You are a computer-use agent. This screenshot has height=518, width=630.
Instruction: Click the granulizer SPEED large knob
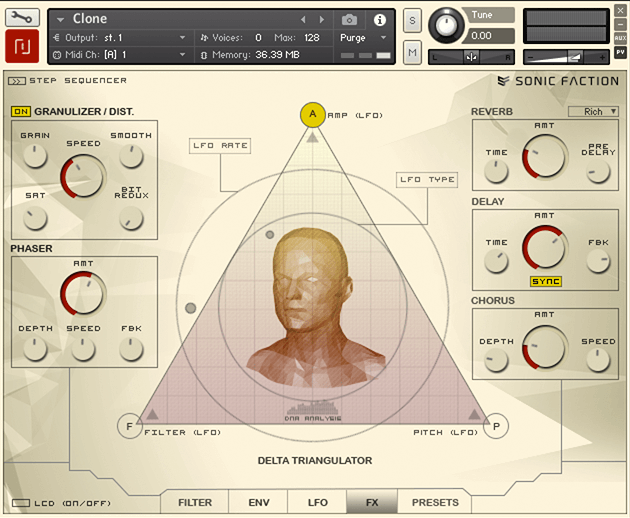(x=83, y=177)
